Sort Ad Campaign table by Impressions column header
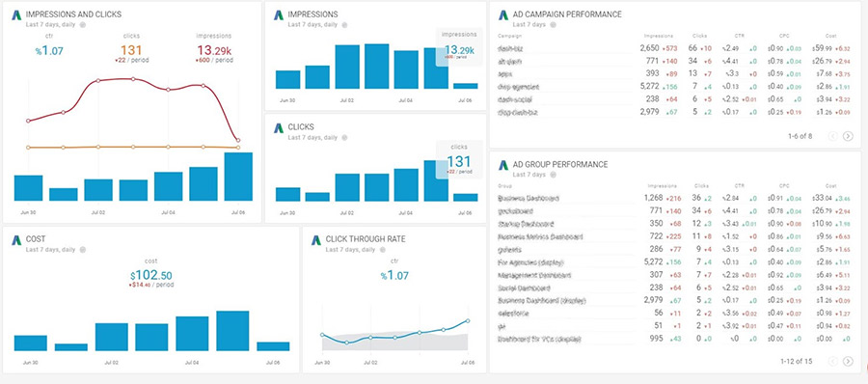 (660, 35)
